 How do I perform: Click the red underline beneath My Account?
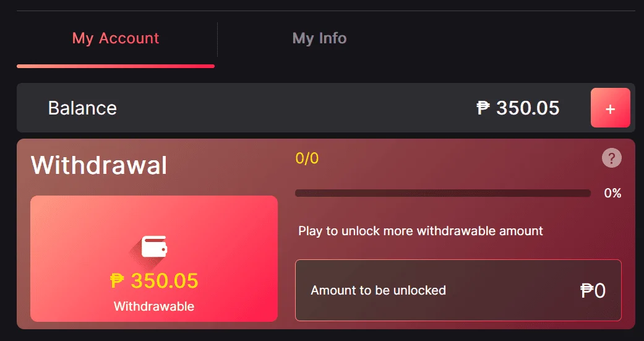coord(116,66)
